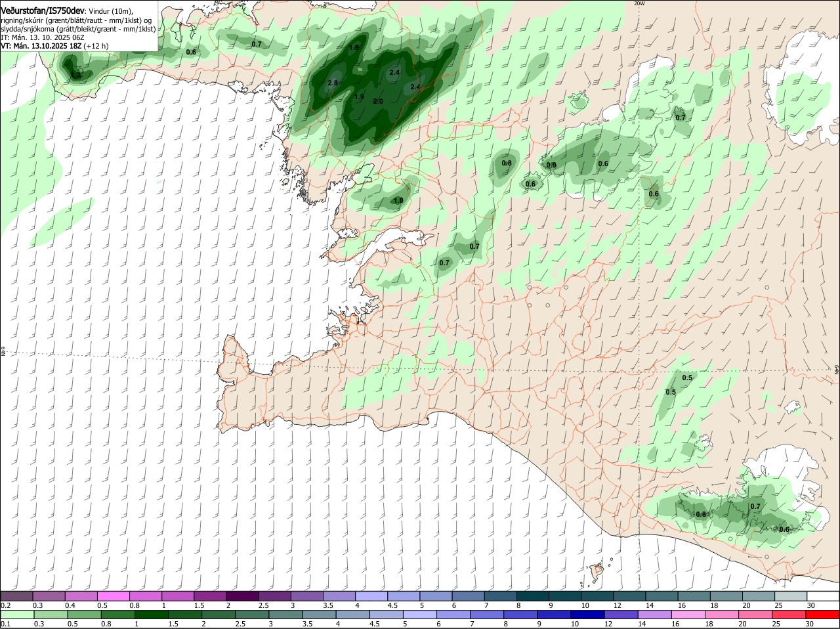Select the light lavender swatch after upper 4
The height and width of the screenshot is (629, 840).
(371, 596)
